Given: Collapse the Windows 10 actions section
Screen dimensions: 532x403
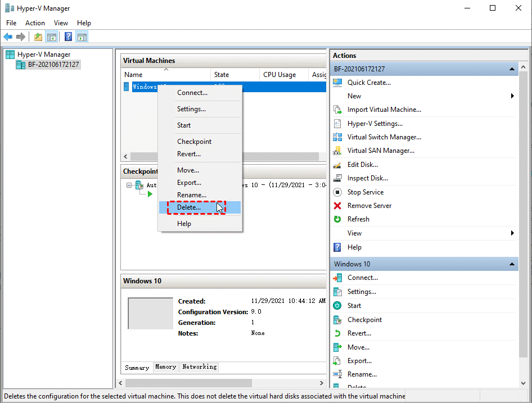Looking at the screenshot, I should 512,264.
